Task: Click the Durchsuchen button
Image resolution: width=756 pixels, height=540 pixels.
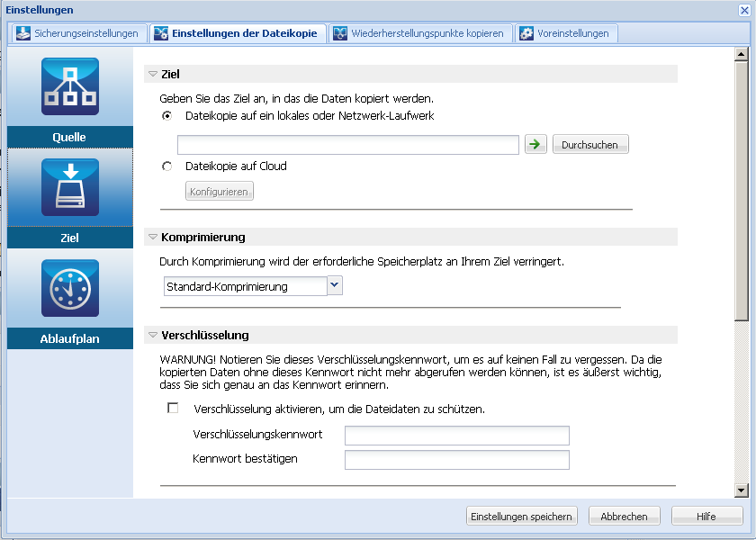Action: click(x=590, y=144)
